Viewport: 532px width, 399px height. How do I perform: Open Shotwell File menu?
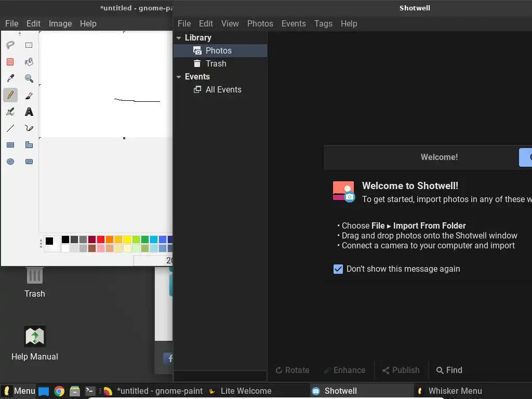coord(184,23)
